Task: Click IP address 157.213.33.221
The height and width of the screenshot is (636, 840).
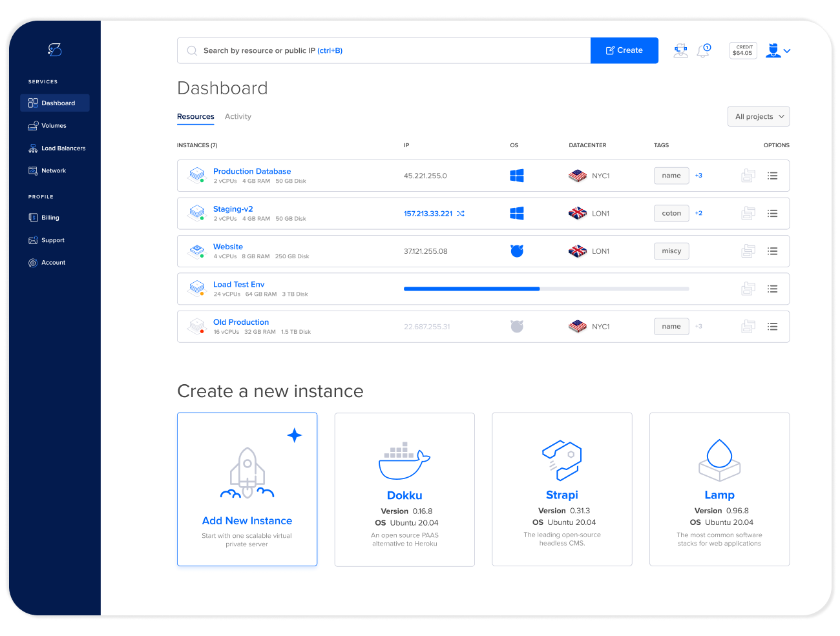Action: pyautogui.click(x=428, y=214)
